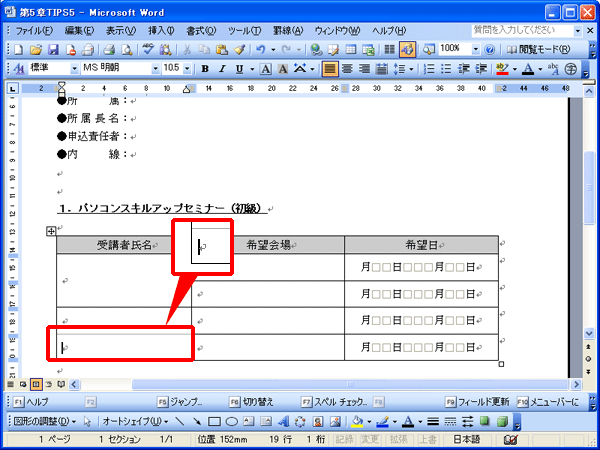Toggle the 記録 macro recording indicator
This screenshot has height=450, width=600.
point(345,440)
